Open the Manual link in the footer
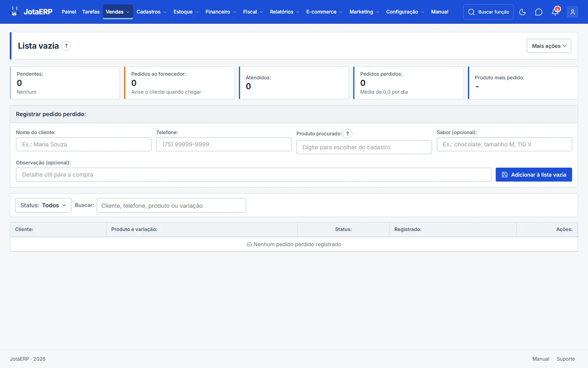 541,359
